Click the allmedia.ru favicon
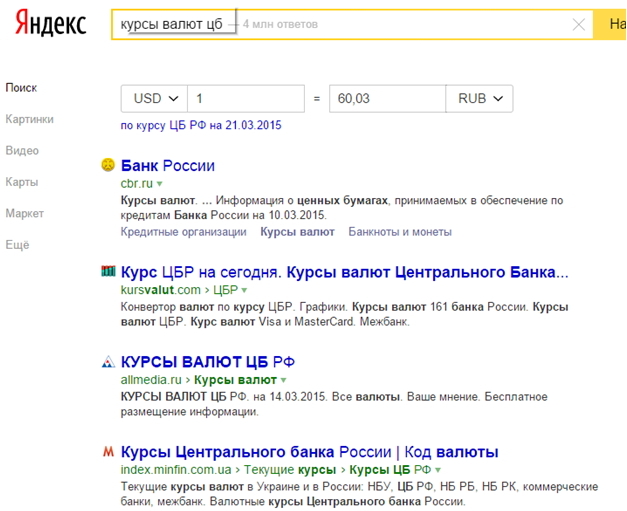Image resolution: width=627 pixels, height=511 pixels. [108, 361]
